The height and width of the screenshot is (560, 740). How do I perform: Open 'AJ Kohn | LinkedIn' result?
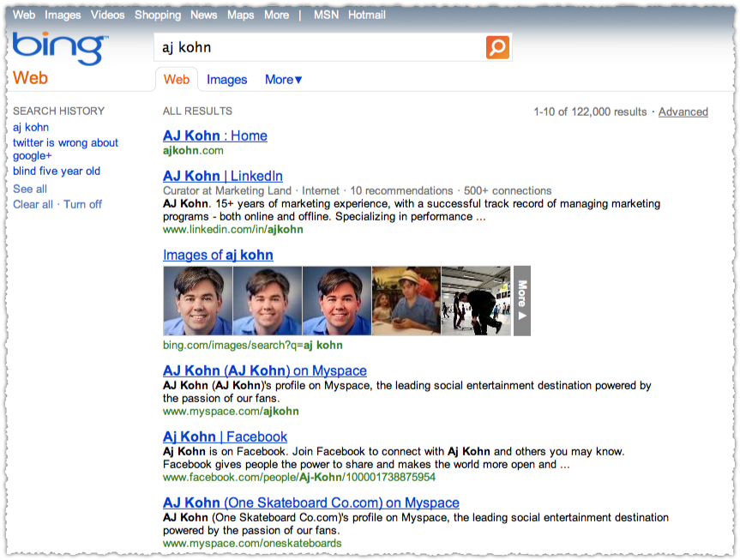[x=223, y=176]
